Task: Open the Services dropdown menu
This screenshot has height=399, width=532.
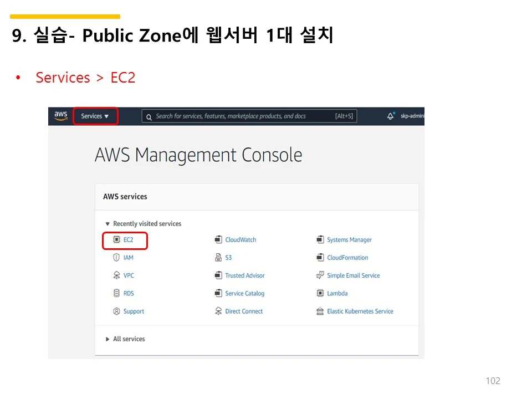Action: pyautogui.click(x=95, y=116)
